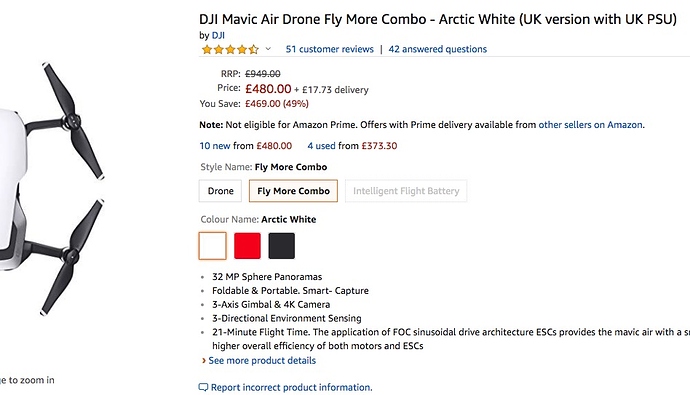690x395 pixels.
Task: Click See more product details link
Action: pos(262,361)
